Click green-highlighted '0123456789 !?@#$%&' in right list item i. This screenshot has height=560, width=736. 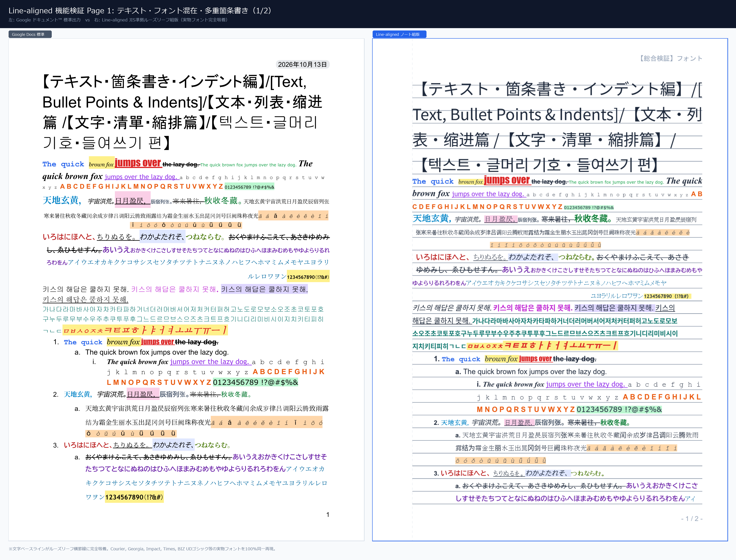[x=619, y=409]
